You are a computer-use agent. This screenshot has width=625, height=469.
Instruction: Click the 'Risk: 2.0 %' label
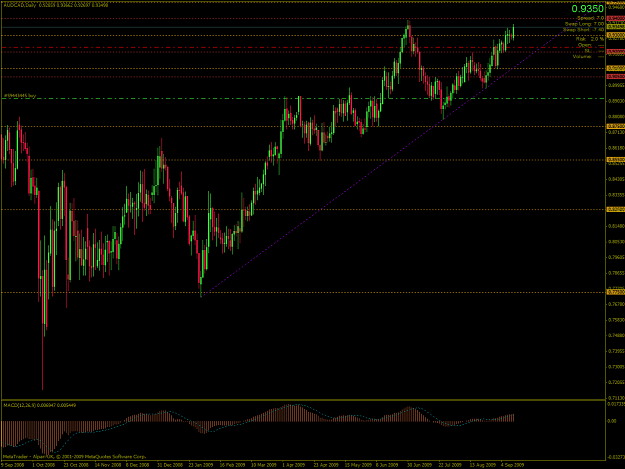click(590, 39)
